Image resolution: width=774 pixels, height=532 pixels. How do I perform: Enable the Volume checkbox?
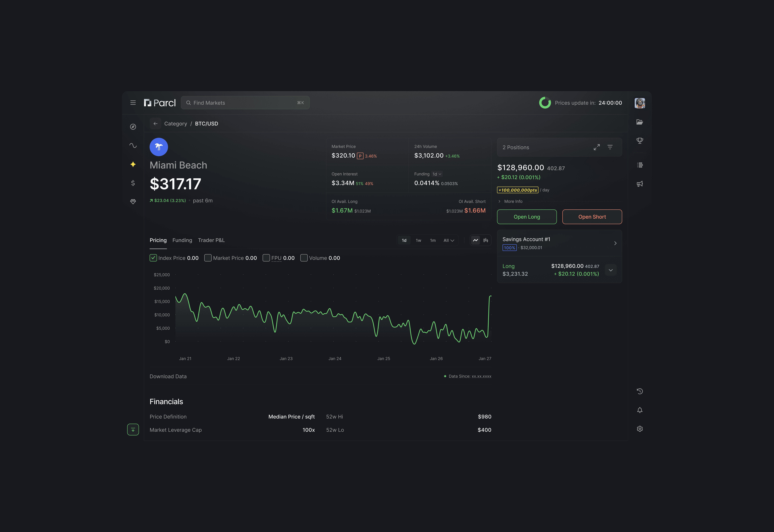[304, 258]
